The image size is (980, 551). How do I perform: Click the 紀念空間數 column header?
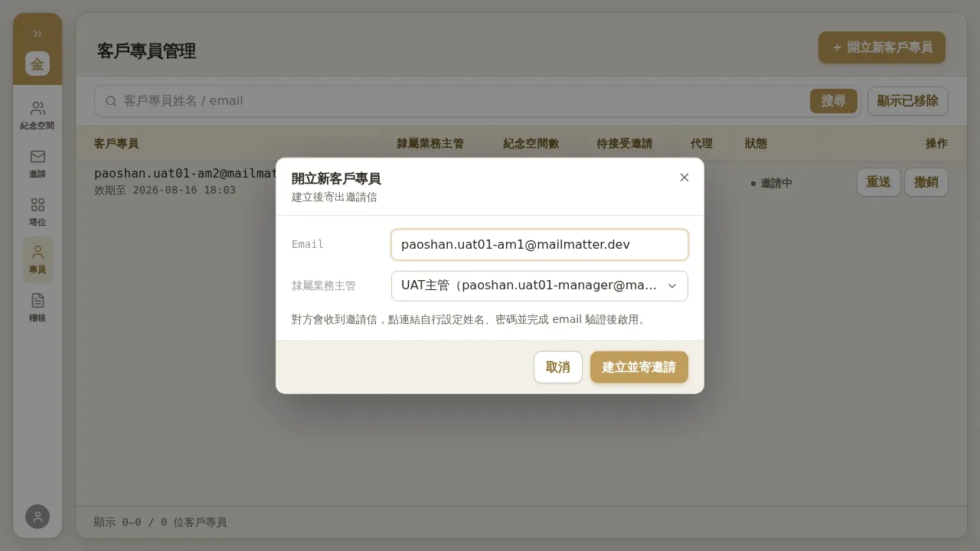point(531,144)
